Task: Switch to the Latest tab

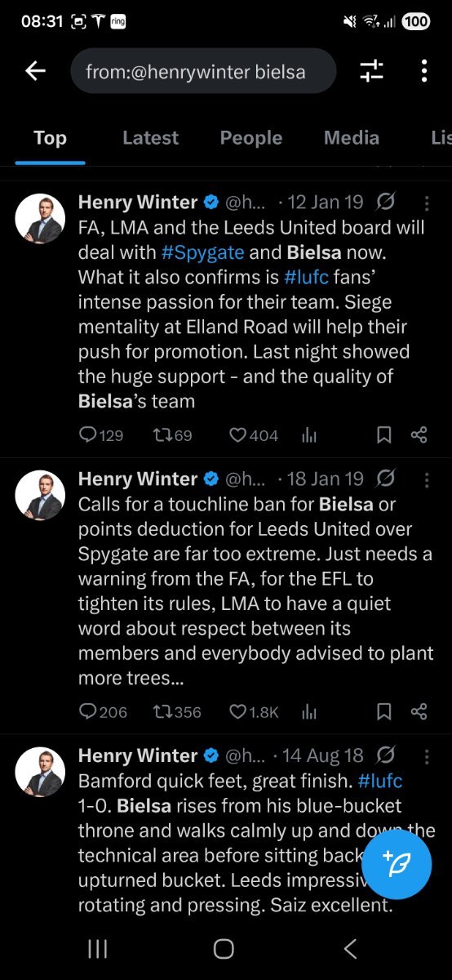Action: click(x=150, y=138)
